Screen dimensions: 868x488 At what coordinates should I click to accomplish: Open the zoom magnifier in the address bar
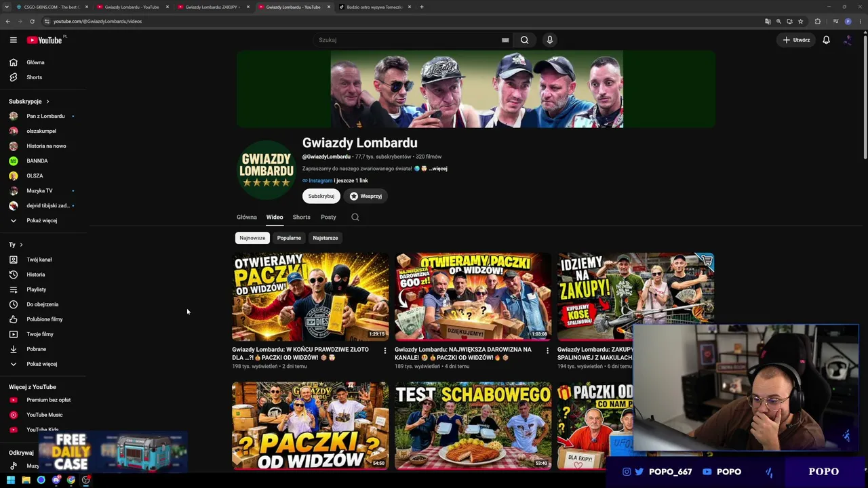pyautogui.click(x=778, y=21)
